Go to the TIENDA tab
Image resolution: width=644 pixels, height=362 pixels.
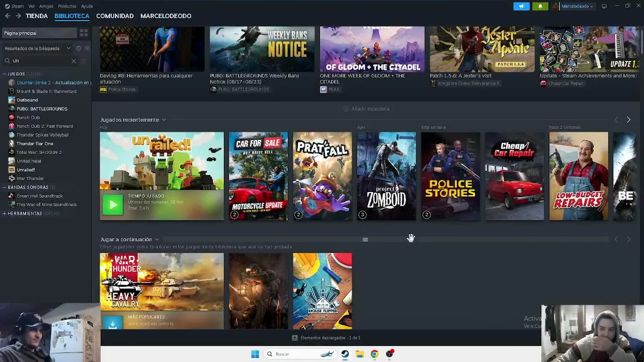(x=37, y=16)
